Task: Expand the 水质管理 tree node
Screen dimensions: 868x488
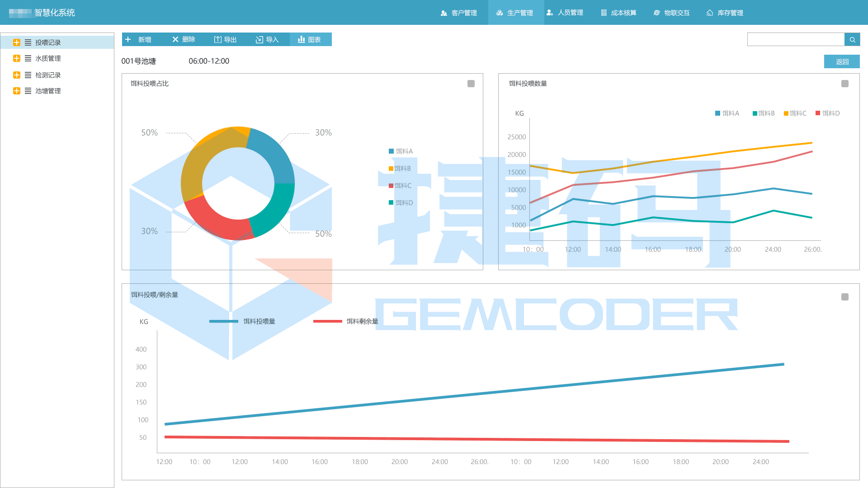Action: tap(17, 58)
